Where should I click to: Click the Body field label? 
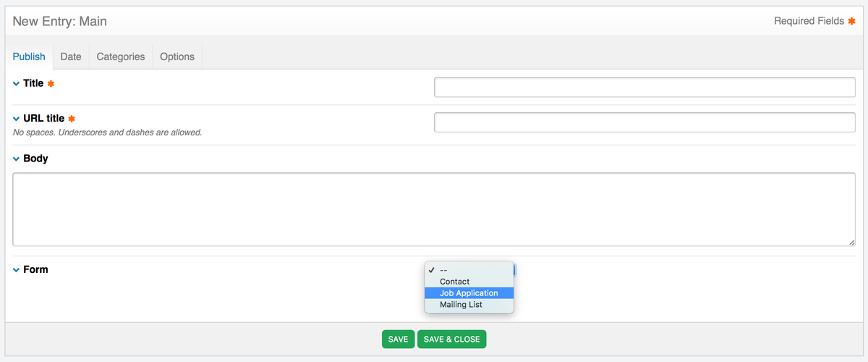pyautogui.click(x=35, y=158)
